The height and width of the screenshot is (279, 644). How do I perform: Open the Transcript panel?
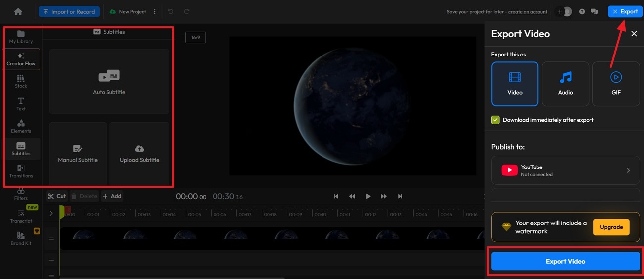point(21,216)
